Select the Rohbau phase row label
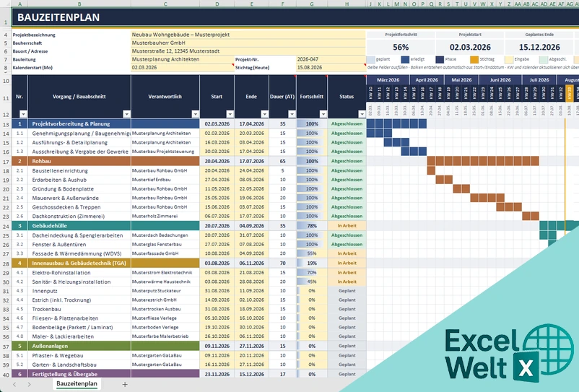Screen dimensions: 579x392 pyautogui.click(x=79, y=161)
